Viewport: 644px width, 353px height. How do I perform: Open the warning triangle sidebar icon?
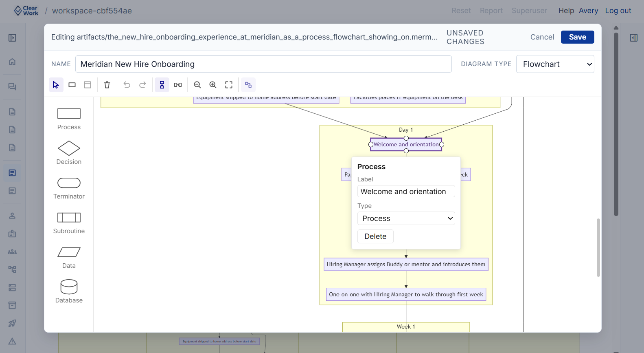click(12, 341)
